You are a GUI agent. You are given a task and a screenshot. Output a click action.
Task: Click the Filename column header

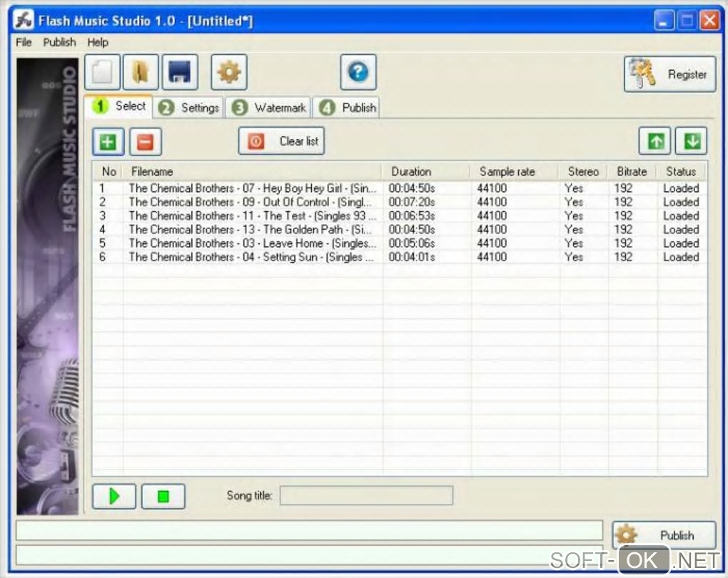pos(252,172)
